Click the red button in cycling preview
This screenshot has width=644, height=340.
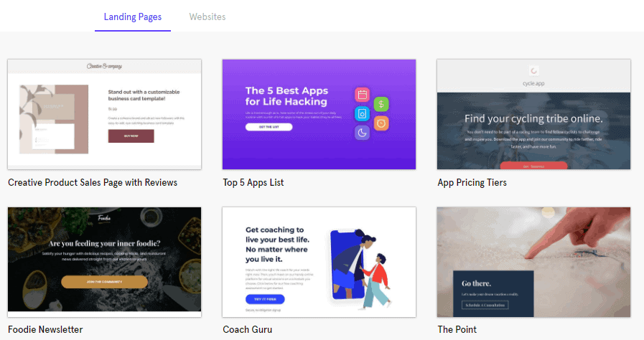[533, 166]
